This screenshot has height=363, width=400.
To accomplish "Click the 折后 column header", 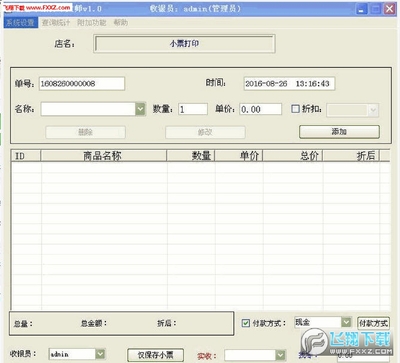I will click(351, 156).
